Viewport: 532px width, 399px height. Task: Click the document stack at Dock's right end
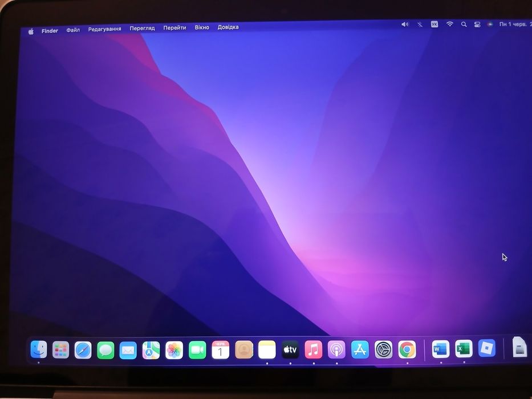point(520,347)
